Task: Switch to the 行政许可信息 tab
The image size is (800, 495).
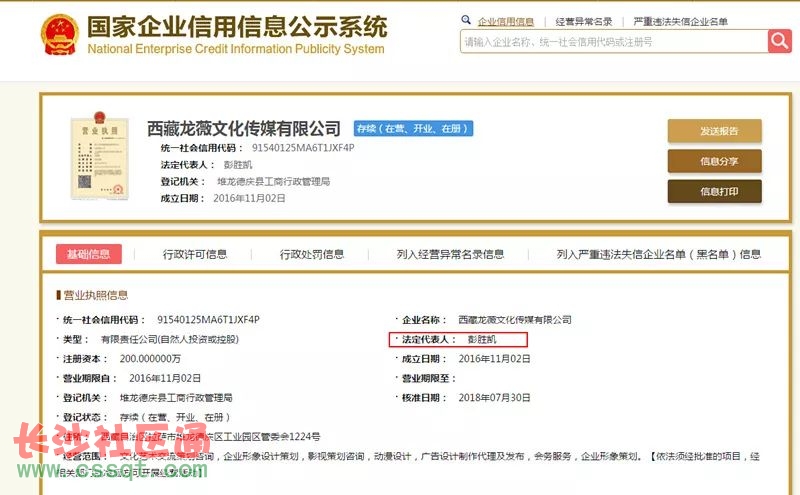Action: pos(195,254)
